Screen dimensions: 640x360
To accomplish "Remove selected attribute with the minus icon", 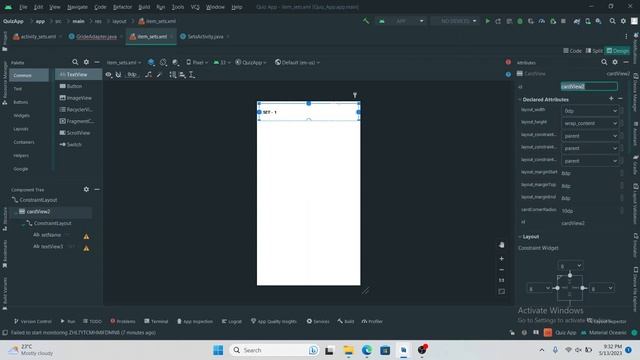I will pos(620,98).
